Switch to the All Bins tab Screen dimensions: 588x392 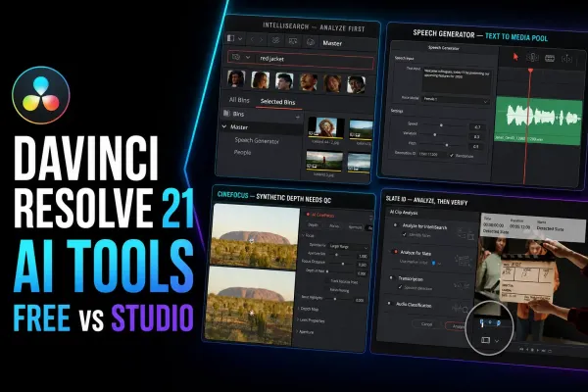[239, 100]
